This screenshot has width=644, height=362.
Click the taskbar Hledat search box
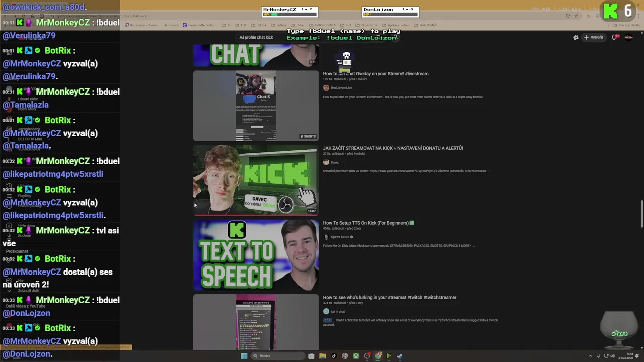278,356
